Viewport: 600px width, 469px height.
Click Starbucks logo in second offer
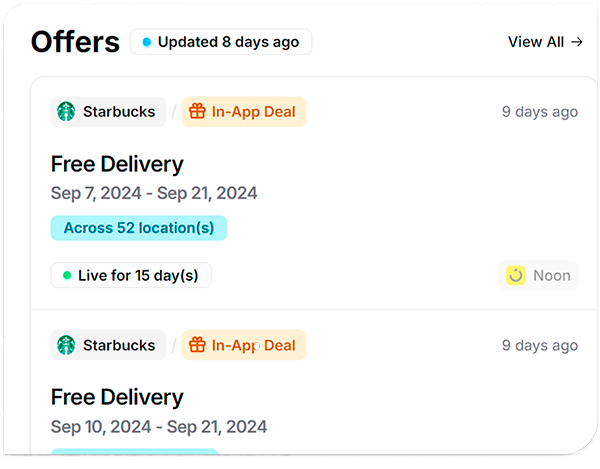[x=66, y=345]
